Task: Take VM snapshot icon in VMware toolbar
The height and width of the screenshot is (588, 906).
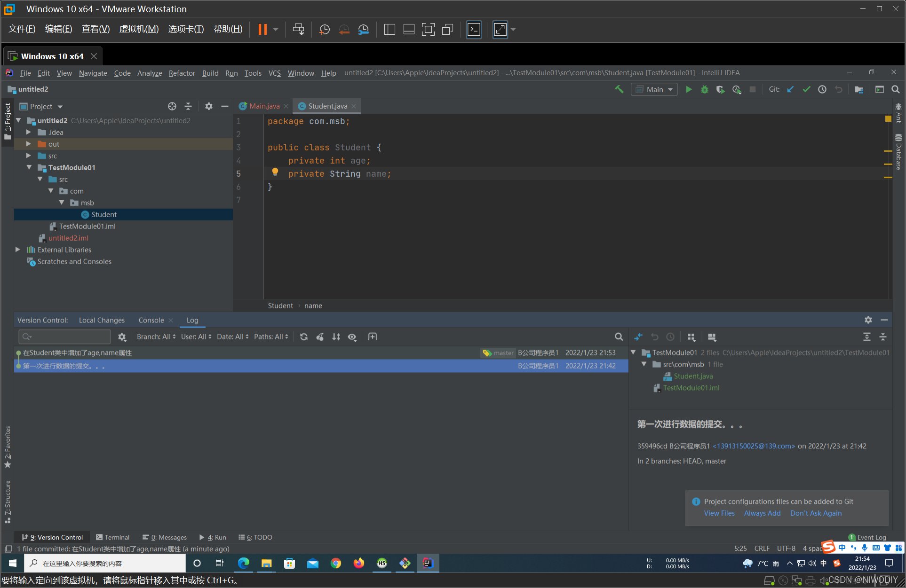Action: tap(325, 30)
